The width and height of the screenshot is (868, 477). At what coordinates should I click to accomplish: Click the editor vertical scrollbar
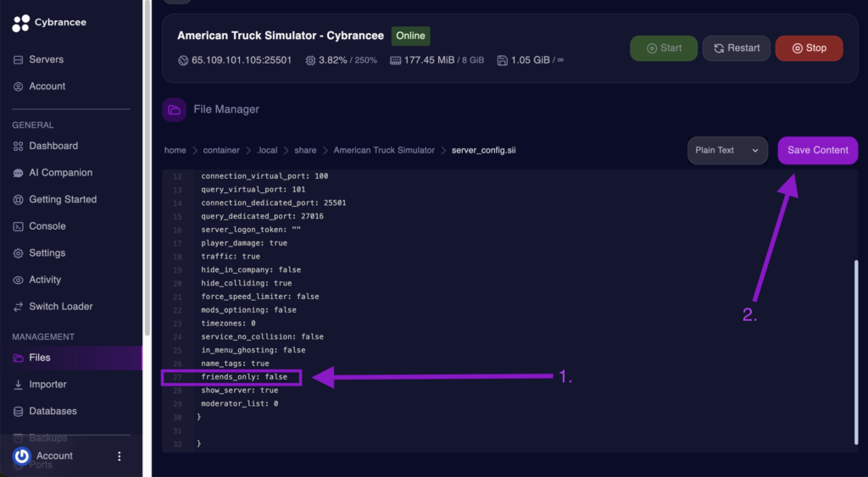pyautogui.click(x=856, y=352)
